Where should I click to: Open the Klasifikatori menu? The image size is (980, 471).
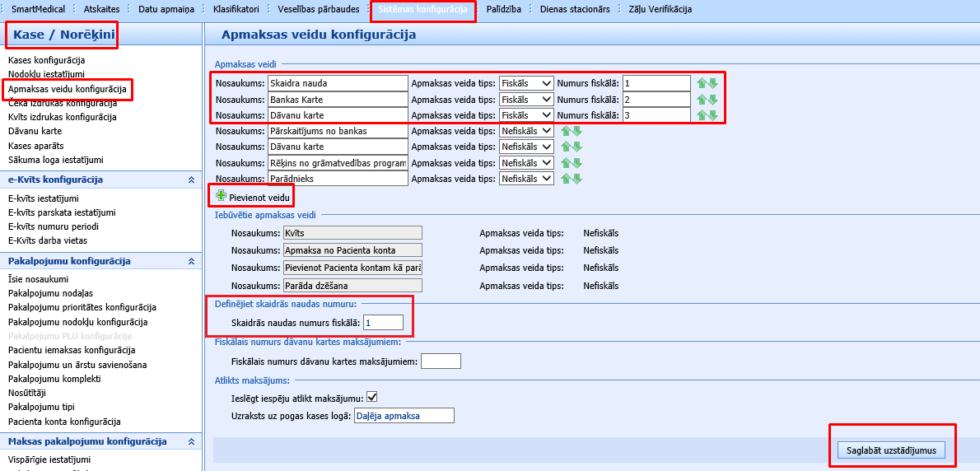point(236,10)
